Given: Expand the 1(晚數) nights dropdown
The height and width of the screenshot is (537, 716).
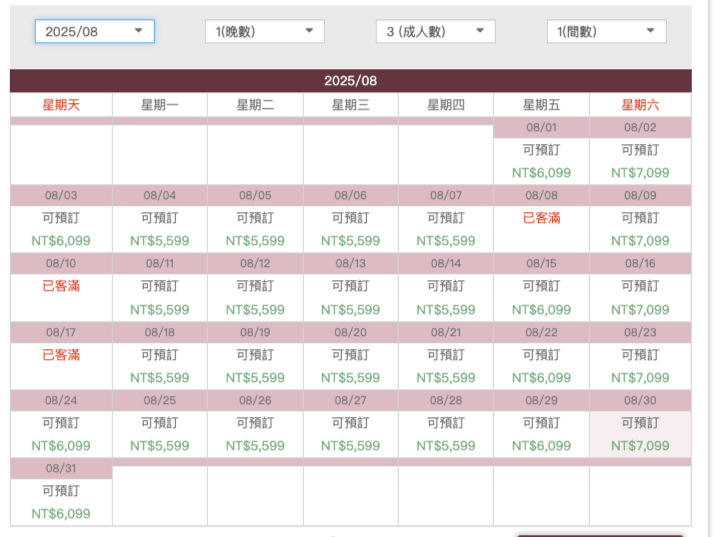Looking at the screenshot, I should pyautogui.click(x=264, y=31).
